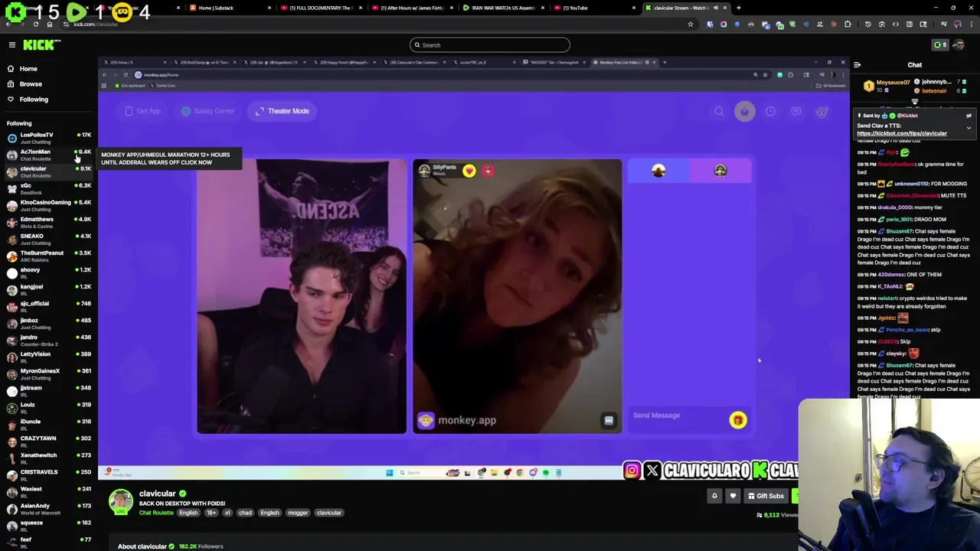
Task: Click the Kick profile avatar at top right
Action: (x=959, y=45)
